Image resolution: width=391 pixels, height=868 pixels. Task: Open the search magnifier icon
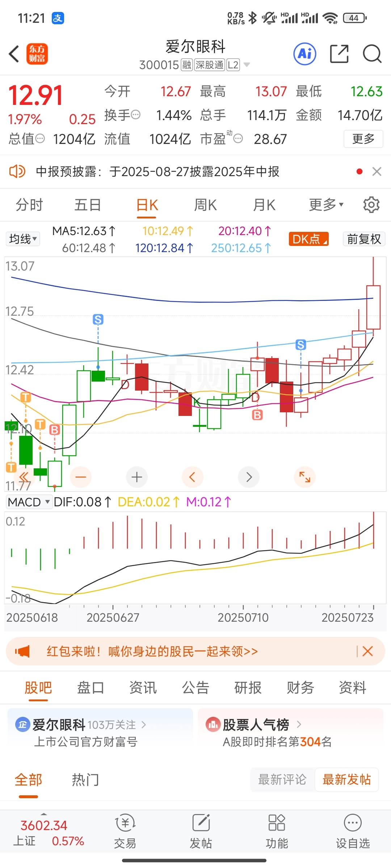pyautogui.click(x=372, y=54)
